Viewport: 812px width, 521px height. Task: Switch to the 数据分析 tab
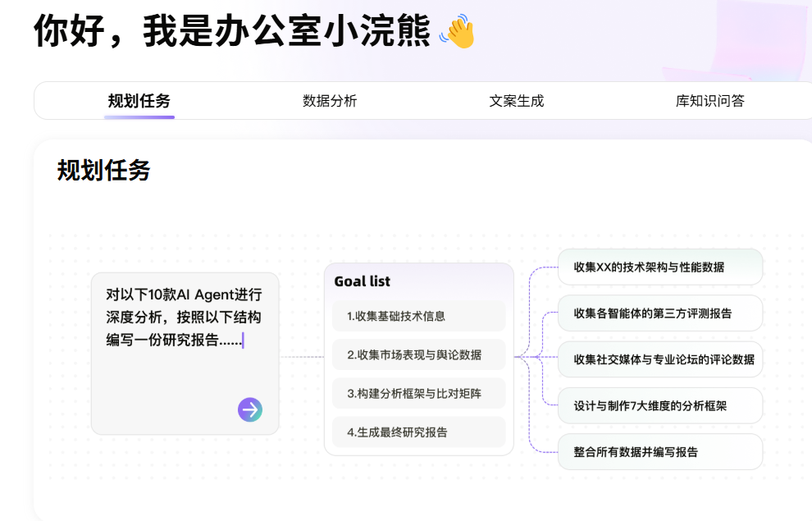point(328,101)
